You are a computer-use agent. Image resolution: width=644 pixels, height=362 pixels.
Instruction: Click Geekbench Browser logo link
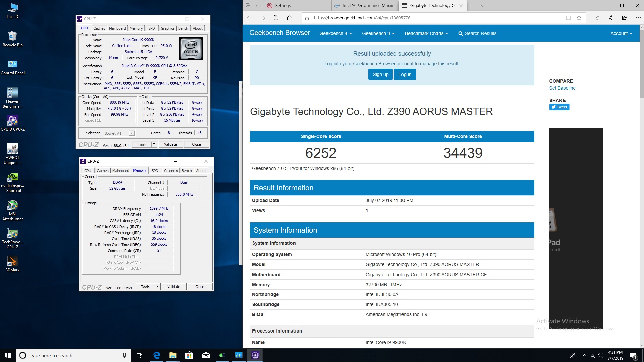(279, 33)
